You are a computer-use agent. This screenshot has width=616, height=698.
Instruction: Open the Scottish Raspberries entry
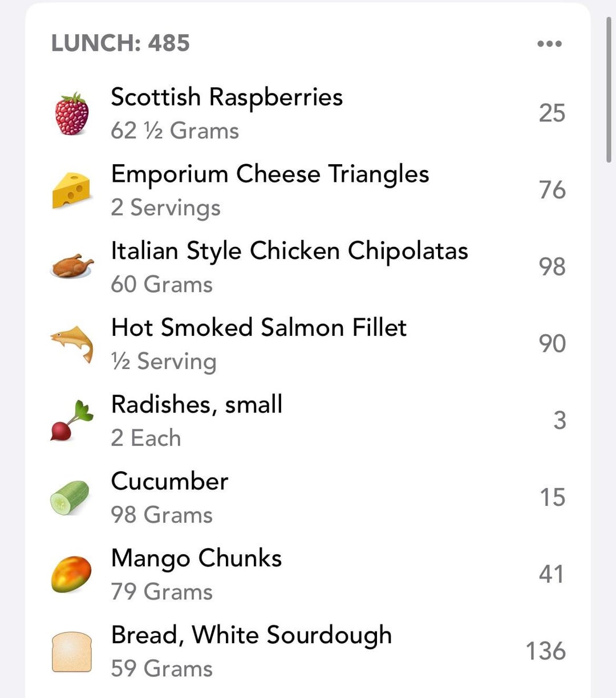tap(226, 97)
